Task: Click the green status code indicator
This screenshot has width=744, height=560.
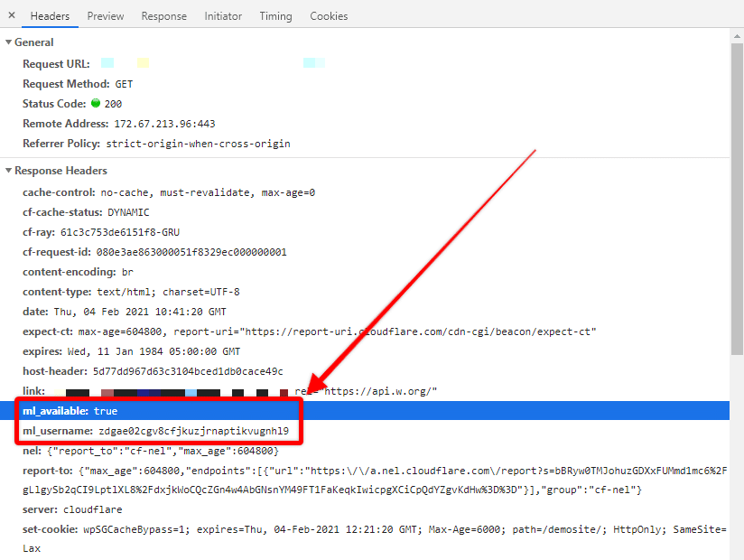Action: [96, 103]
